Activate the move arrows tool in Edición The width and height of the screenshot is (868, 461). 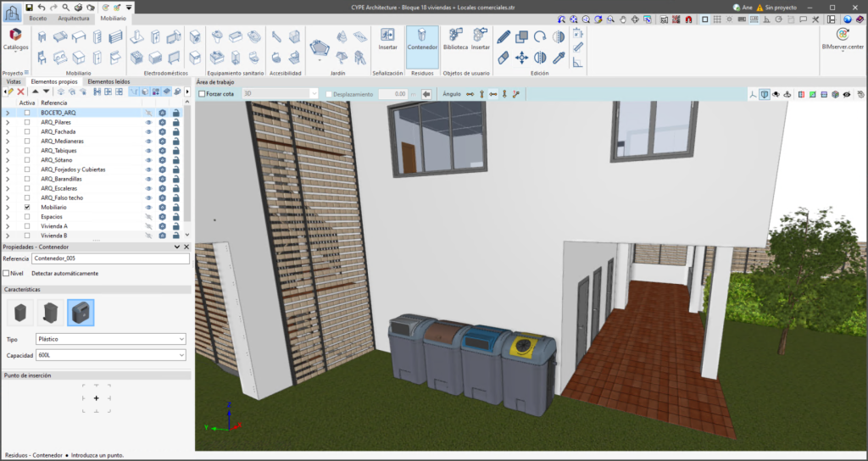(x=521, y=58)
